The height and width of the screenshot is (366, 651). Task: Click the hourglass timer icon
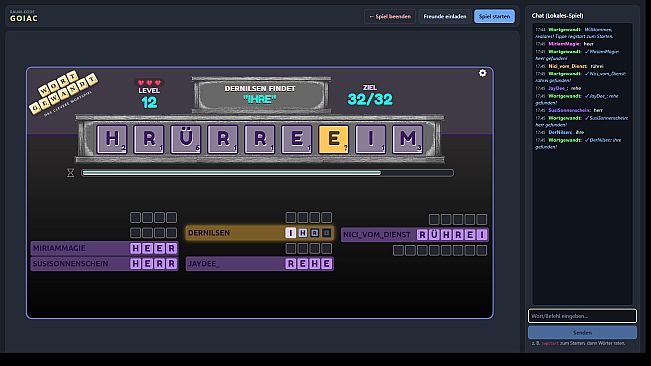[71, 173]
